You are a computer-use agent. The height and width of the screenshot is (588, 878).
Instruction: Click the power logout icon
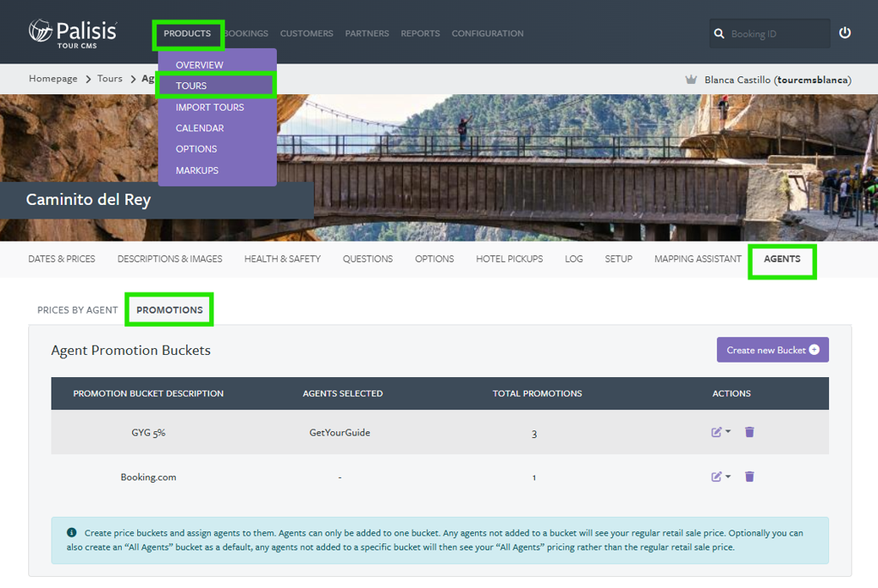point(845,33)
